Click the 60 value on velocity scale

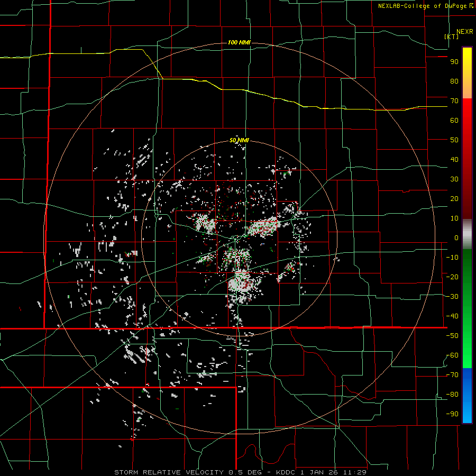(454, 121)
